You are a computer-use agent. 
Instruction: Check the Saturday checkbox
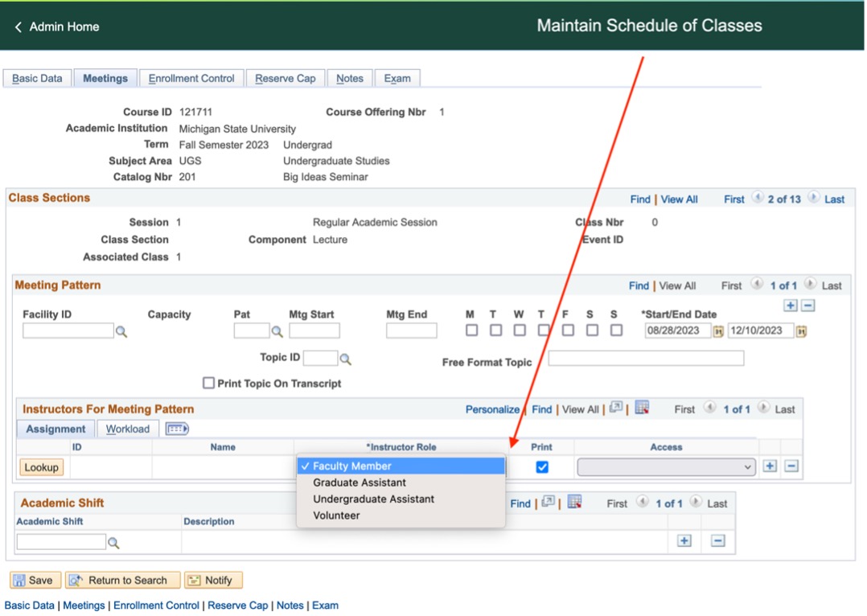click(x=592, y=331)
